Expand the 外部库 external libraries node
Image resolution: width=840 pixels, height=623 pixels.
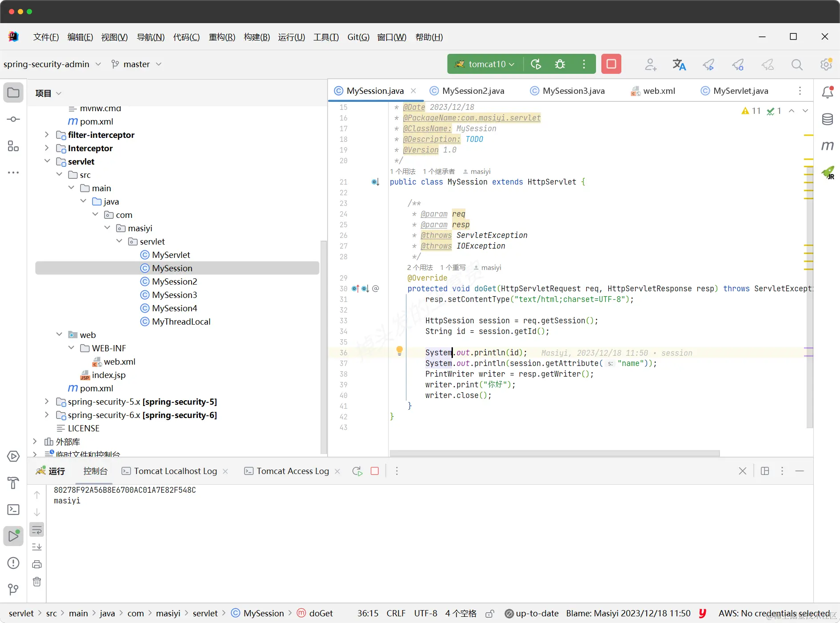tap(35, 441)
